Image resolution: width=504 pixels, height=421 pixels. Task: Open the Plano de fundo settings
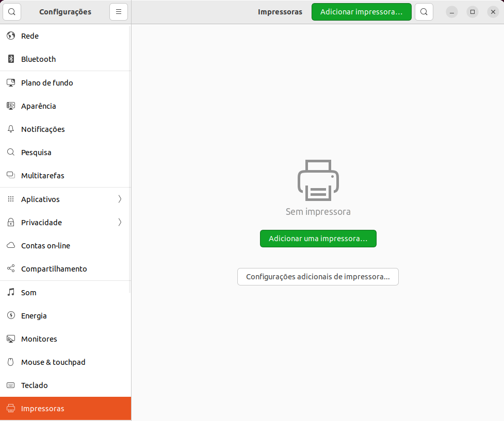coord(47,83)
